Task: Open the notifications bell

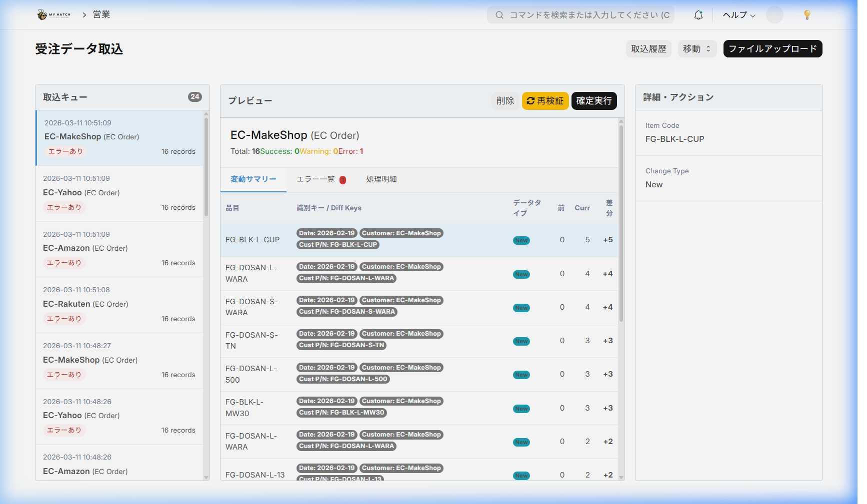Action: 698,15
